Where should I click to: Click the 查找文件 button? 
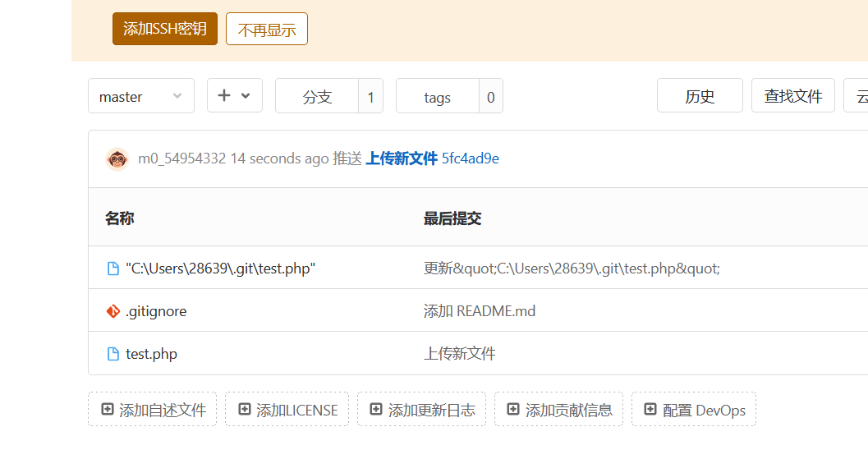click(x=792, y=95)
